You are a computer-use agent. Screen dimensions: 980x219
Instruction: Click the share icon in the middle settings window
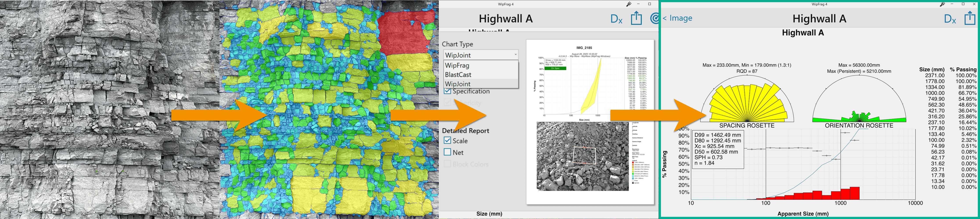(636, 18)
